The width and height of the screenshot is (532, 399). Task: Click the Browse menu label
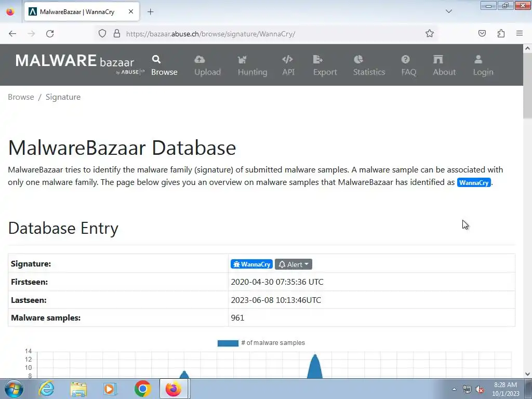pos(164,72)
